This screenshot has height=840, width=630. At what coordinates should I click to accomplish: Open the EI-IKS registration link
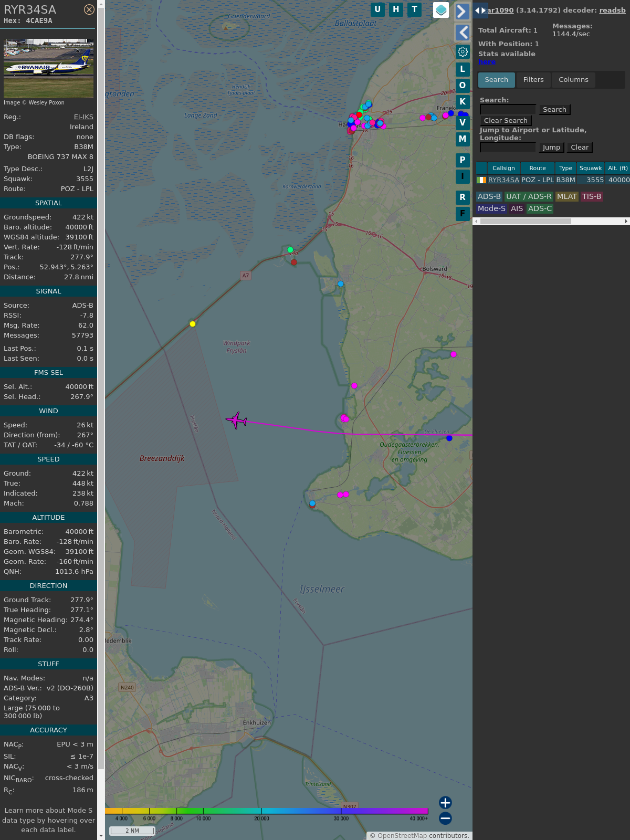[83, 117]
